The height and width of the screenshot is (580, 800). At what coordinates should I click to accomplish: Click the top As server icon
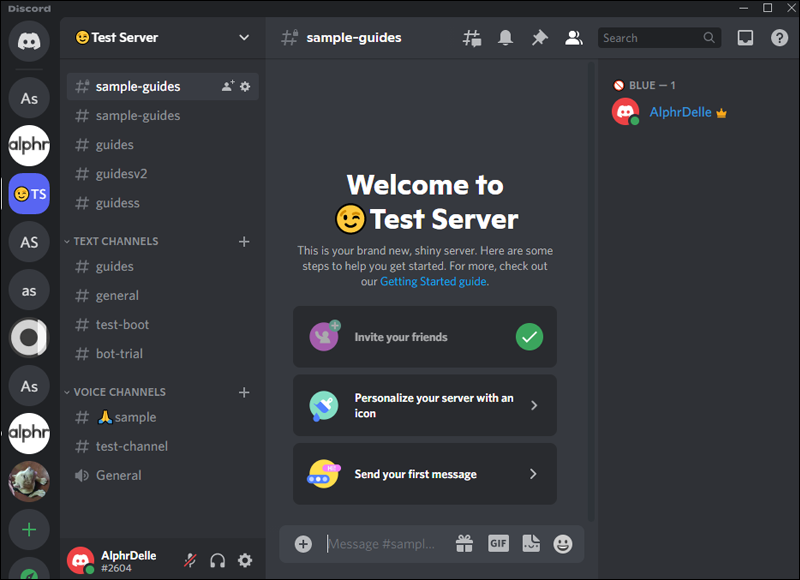point(29,98)
